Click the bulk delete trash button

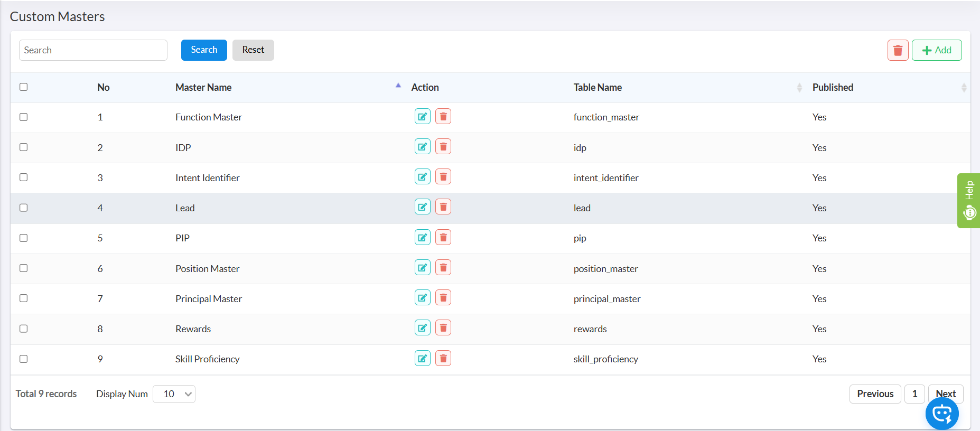point(897,50)
